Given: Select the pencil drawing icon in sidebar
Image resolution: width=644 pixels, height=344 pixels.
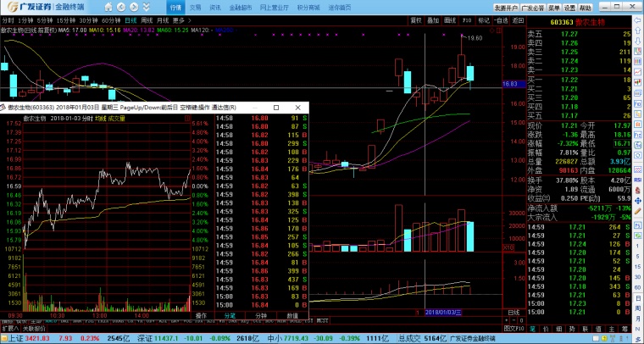Looking at the screenshot, I should pos(638,211).
